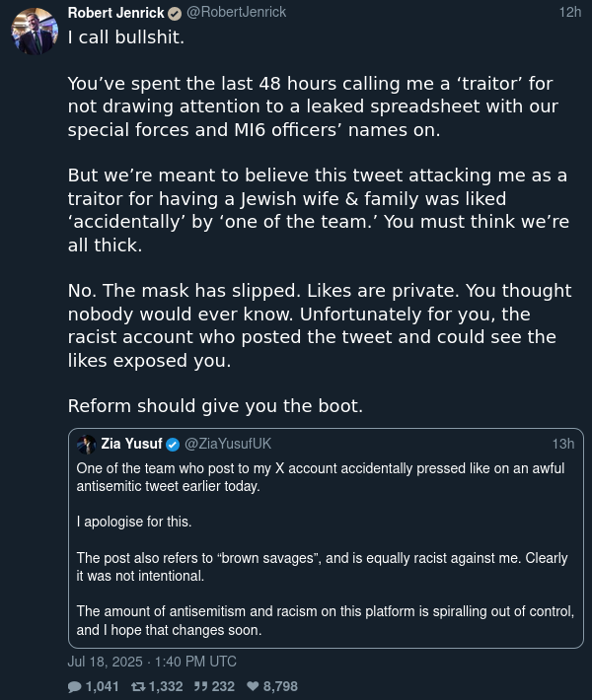The height and width of the screenshot is (700, 592).
Task: Open Zia Yusuf's small avatar
Action: (x=86, y=445)
